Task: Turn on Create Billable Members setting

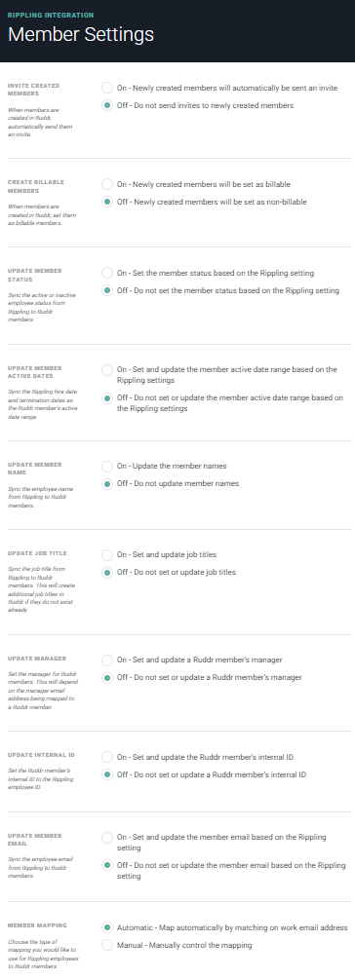Action: click(x=107, y=184)
